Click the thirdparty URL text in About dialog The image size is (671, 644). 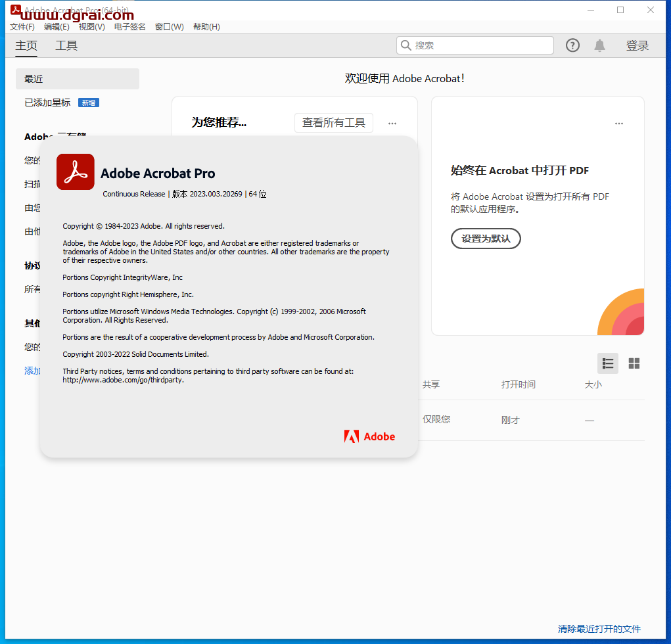124,380
